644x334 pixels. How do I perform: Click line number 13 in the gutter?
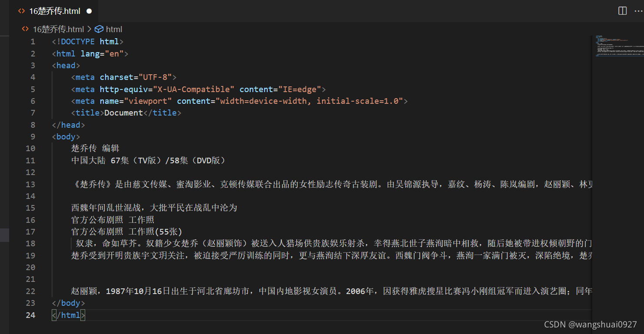click(x=30, y=184)
